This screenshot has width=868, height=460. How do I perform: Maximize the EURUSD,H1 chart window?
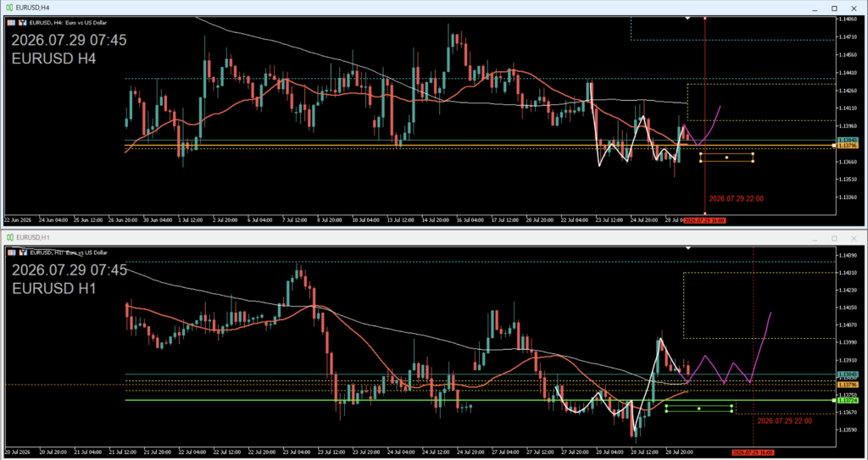click(834, 238)
